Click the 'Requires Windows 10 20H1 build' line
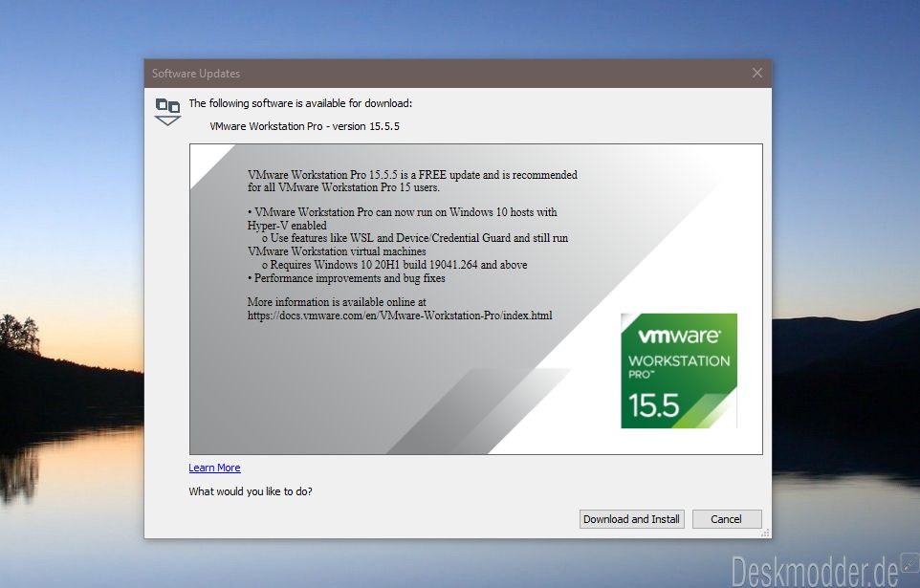920x588 pixels. click(x=394, y=265)
